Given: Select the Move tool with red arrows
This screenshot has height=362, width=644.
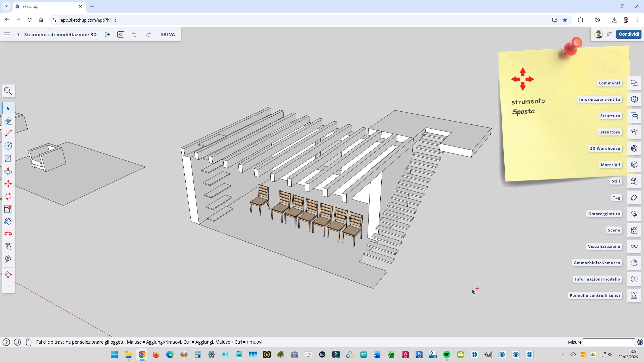Looking at the screenshot, I should coord(8,184).
